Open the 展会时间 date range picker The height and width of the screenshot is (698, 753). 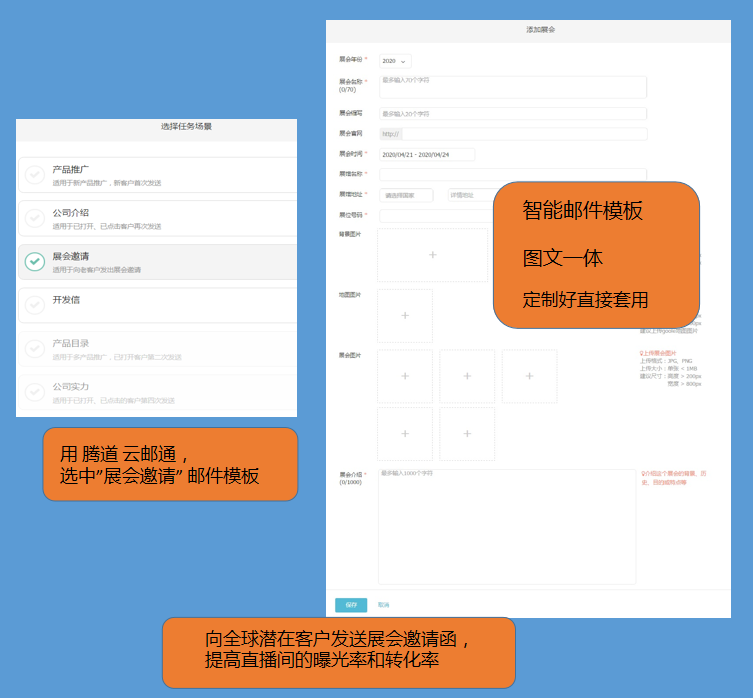tap(426, 154)
